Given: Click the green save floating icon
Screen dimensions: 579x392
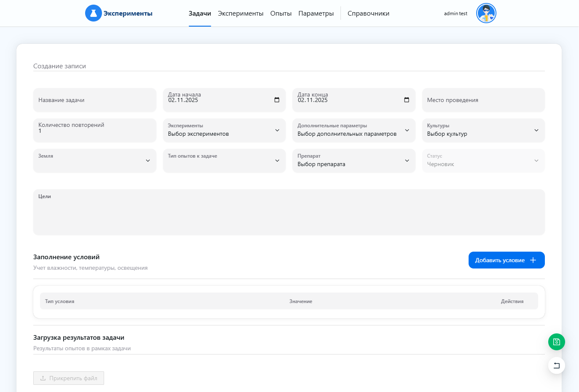Looking at the screenshot, I should [556, 342].
